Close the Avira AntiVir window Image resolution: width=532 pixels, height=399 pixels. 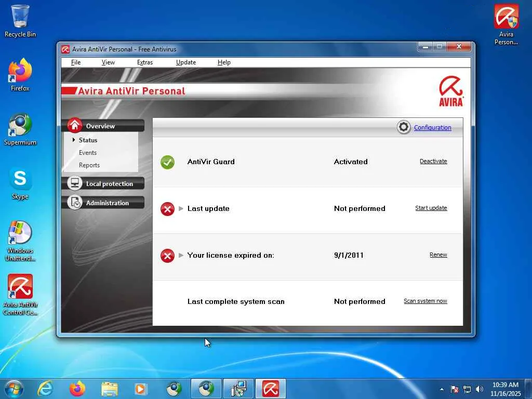(459, 46)
